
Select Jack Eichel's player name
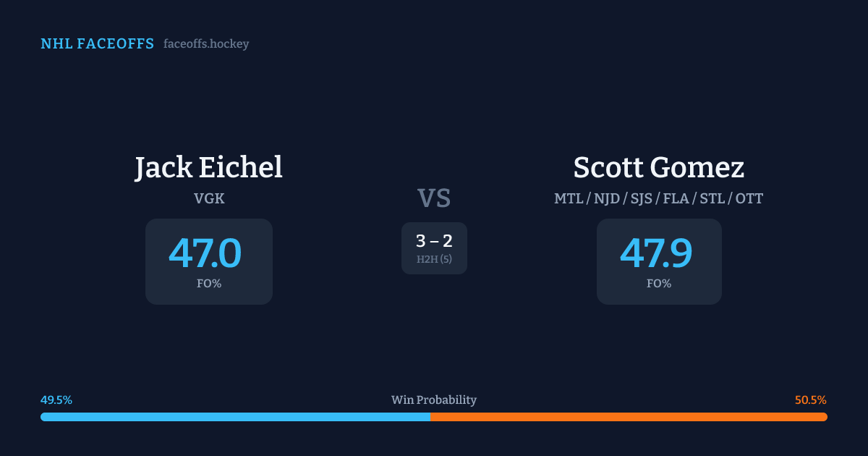[x=208, y=168]
